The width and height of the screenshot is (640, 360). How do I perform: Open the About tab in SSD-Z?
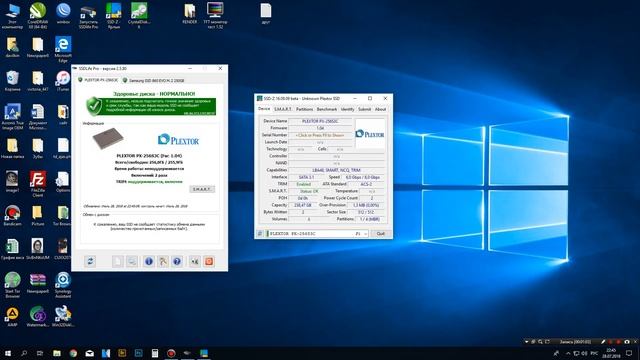tap(380, 109)
